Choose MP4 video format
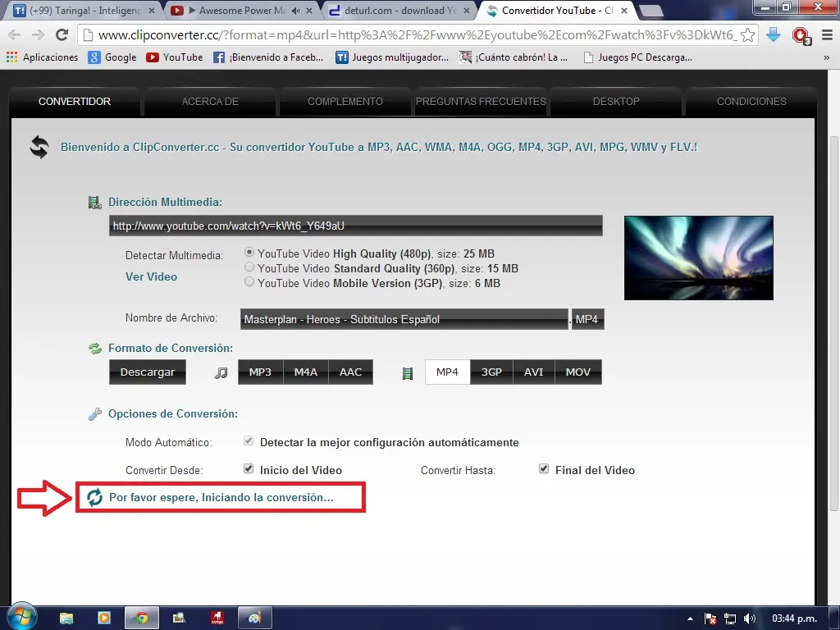 [x=447, y=372]
